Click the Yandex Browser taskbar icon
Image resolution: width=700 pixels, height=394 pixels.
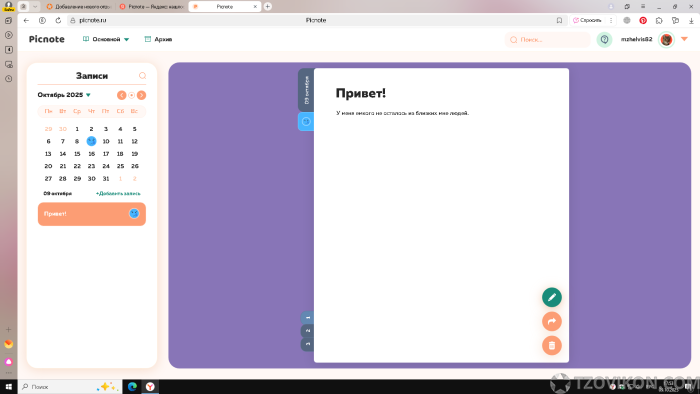click(x=150, y=386)
